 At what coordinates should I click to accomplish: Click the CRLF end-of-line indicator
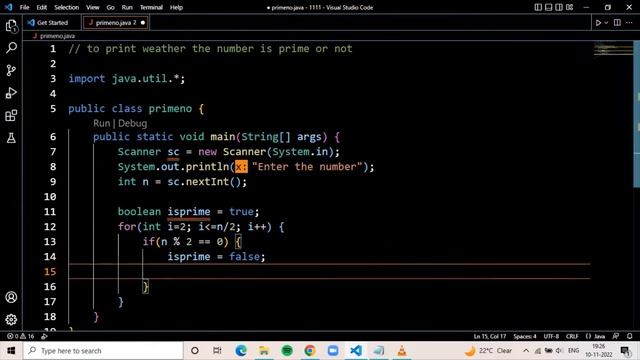click(572, 336)
